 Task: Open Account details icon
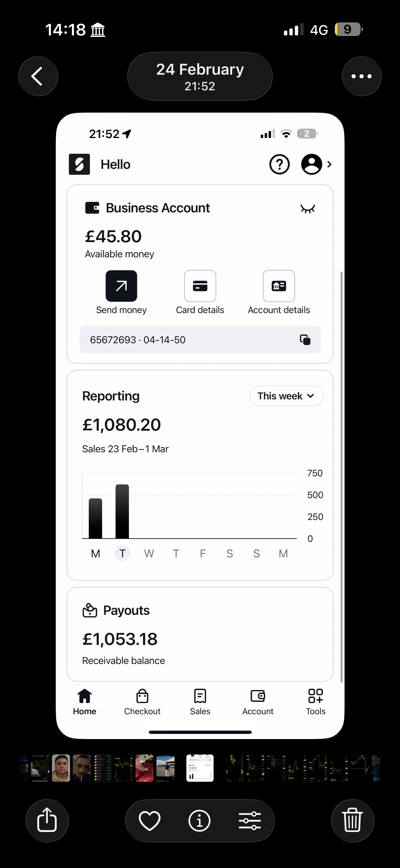[x=278, y=286]
